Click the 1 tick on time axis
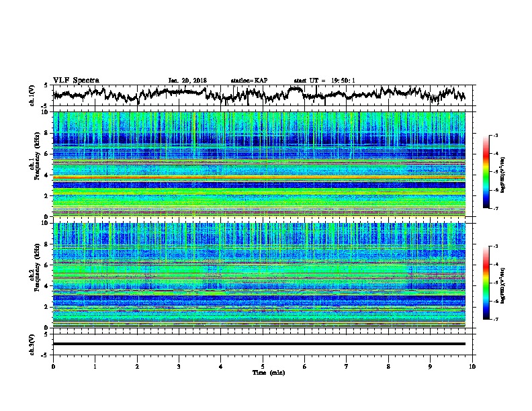This screenshot has width=532, height=411. pyautogui.click(x=95, y=367)
